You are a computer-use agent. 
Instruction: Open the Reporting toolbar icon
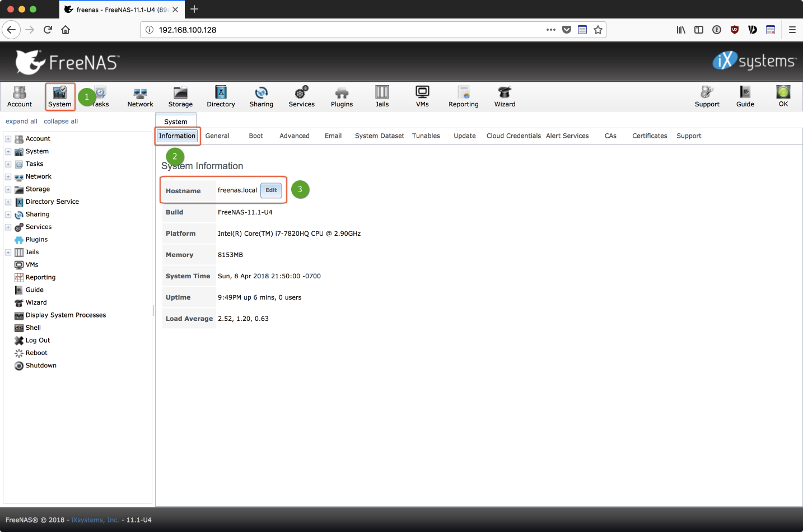pyautogui.click(x=463, y=96)
